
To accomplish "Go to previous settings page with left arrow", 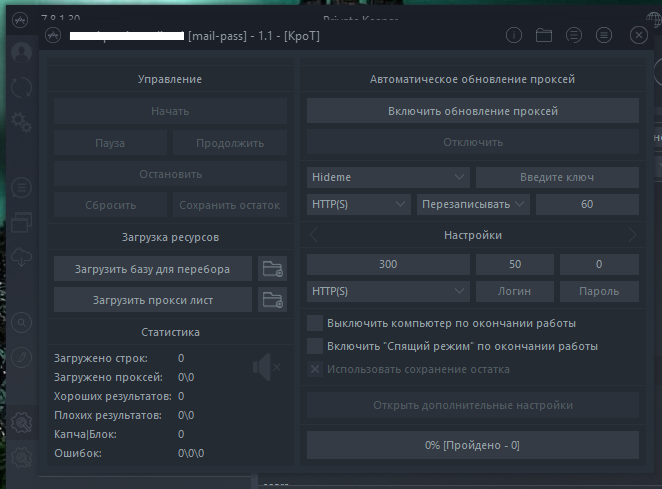I will click(x=314, y=235).
